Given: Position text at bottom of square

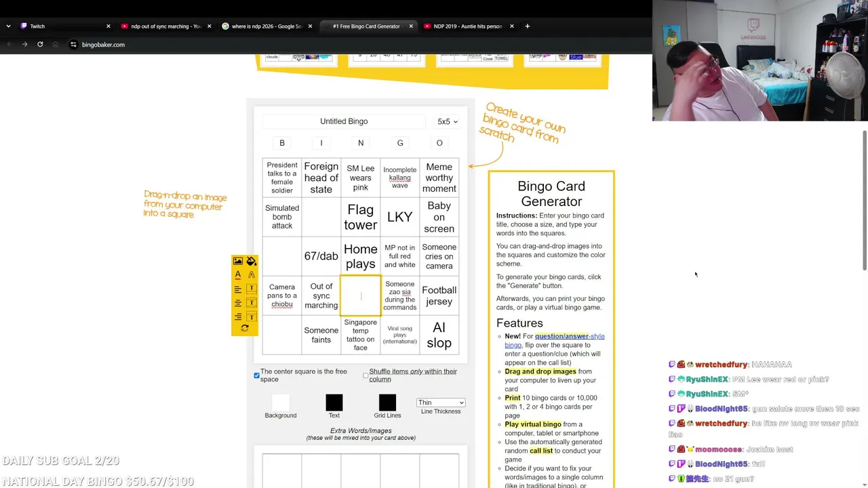Looking at the screenshot, I should (252, 317).
